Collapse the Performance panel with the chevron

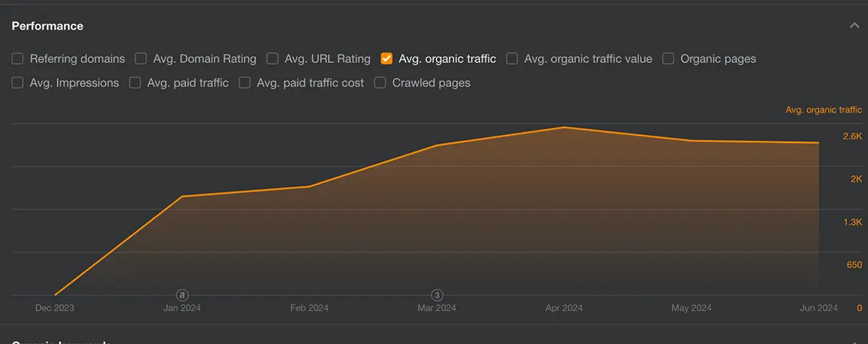854,26
